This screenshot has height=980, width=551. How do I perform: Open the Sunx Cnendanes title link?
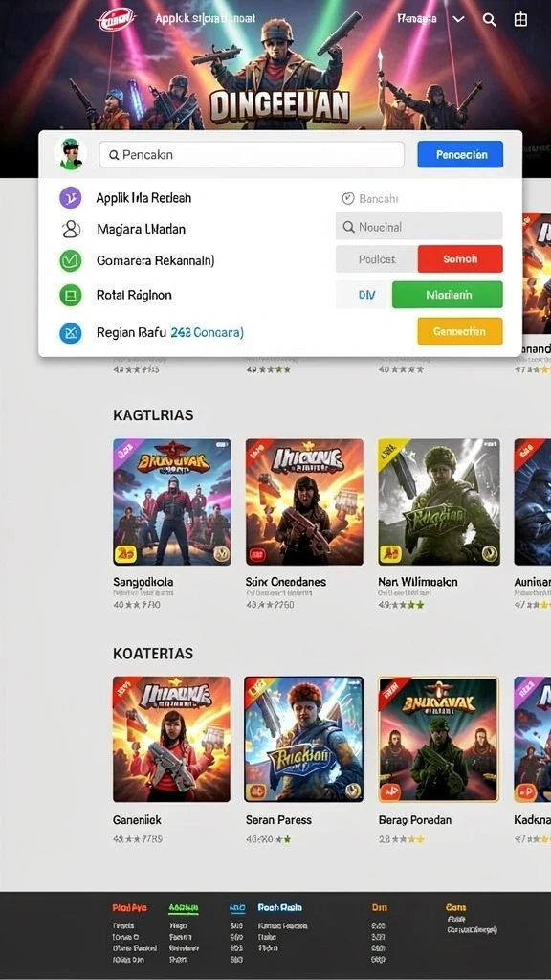coord(285,581)
